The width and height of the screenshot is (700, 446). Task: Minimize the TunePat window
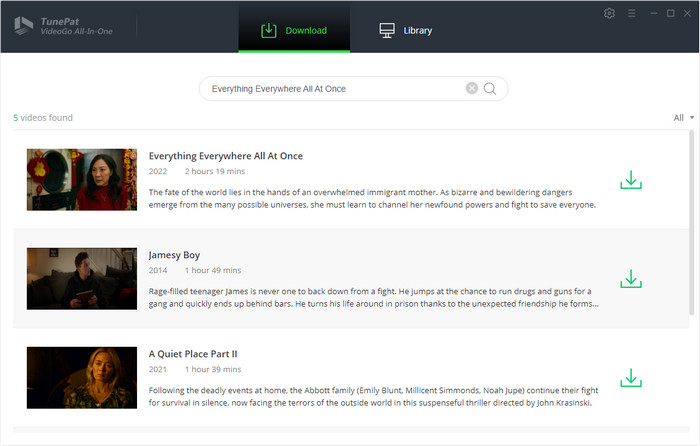tap(652, 13)
